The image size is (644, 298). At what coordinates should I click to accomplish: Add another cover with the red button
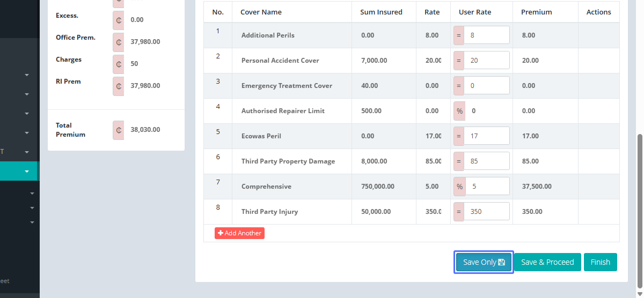239,233
